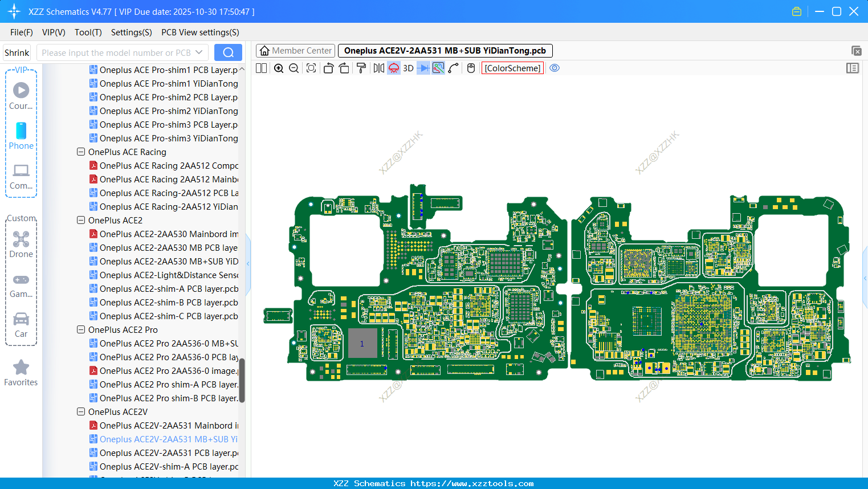This screenshot has width=868, height=489.
Task: Collapse the OnePlus ACE2V tree node
Action: 80,411
